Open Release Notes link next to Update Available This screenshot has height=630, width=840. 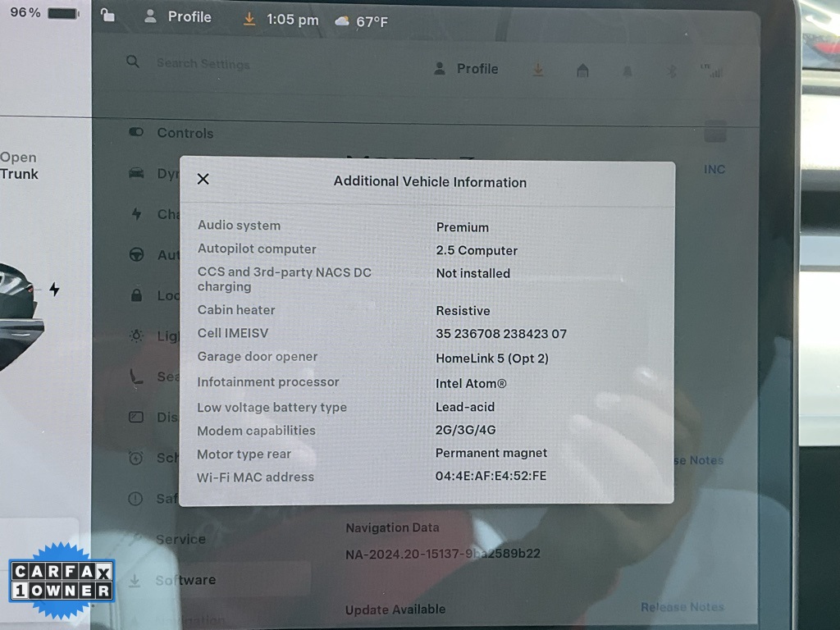[682, 607]
